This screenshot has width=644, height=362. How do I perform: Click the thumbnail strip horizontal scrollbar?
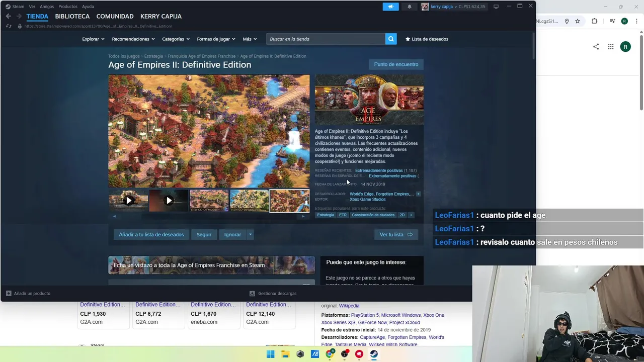pos(209,216)
